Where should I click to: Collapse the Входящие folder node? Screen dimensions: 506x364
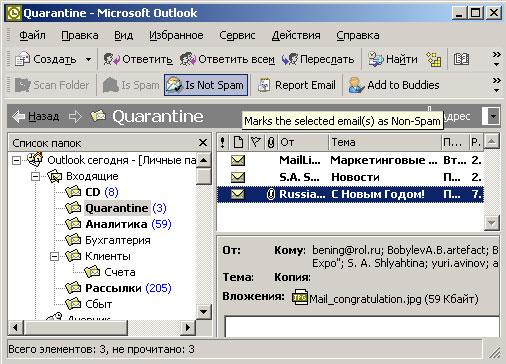[x=35, y=176]
